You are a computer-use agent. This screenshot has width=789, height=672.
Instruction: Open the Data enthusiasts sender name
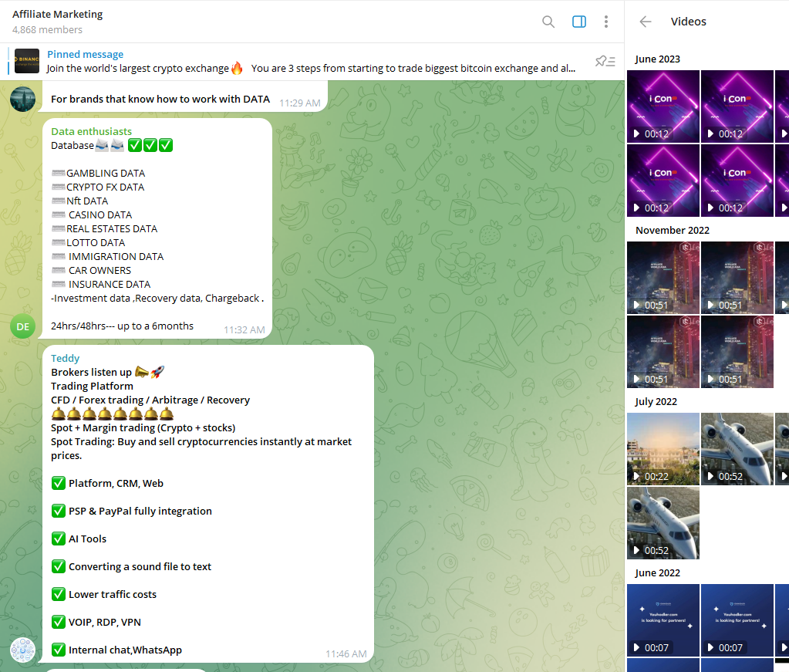pyautogui.click(x=91, y=132)
